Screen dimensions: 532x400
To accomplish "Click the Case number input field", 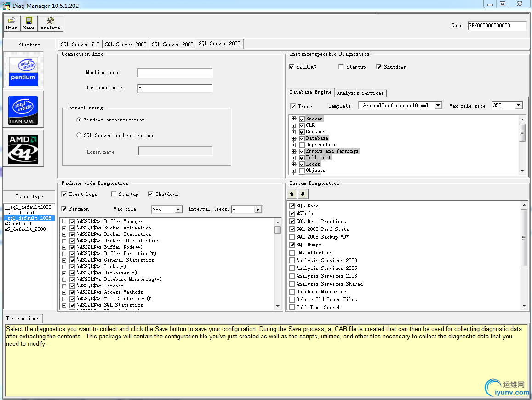I will 497,25.
